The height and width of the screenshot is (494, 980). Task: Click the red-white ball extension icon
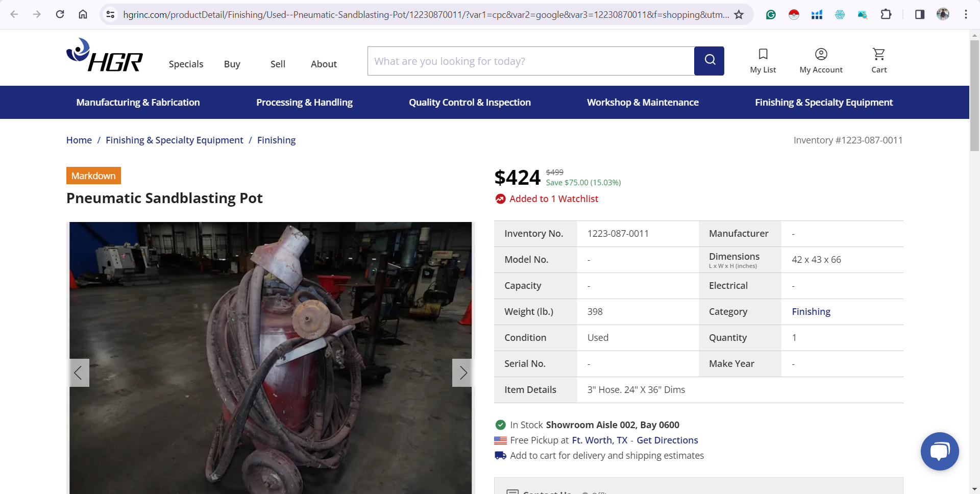tap(794, 14)
